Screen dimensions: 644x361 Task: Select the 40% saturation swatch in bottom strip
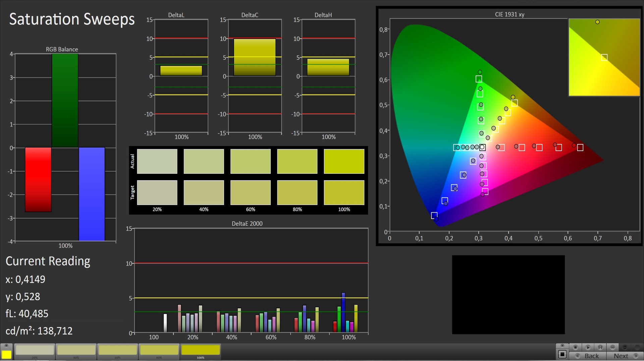click(76, 352)
